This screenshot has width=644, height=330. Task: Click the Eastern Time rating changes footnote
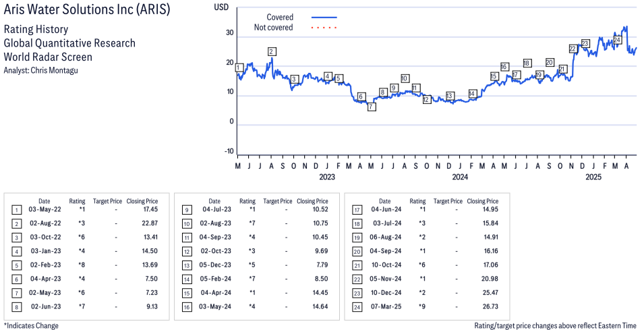coord(555,325)
